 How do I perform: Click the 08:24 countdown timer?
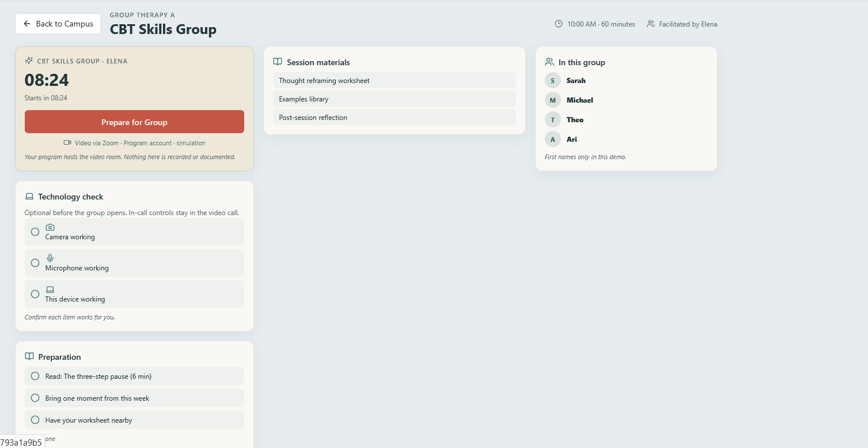pos(47,80)
